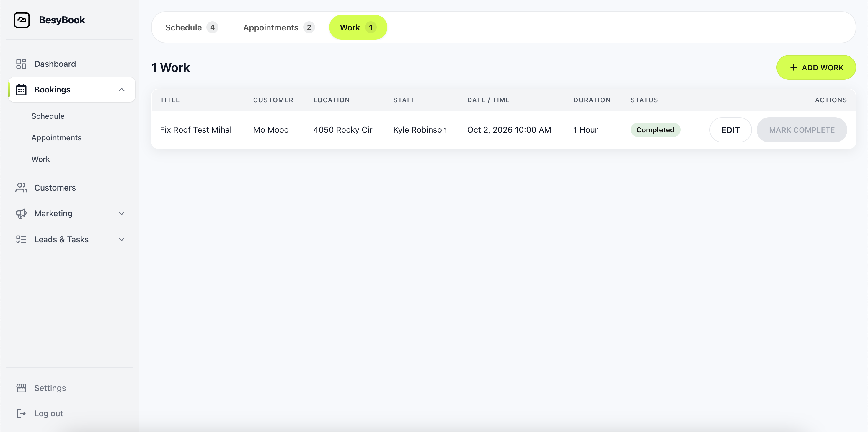This screenshot has height=432, width=868.
Task: Click staff name Kyle Robinson
Action: pyautogui.click(x=420, y=130)
